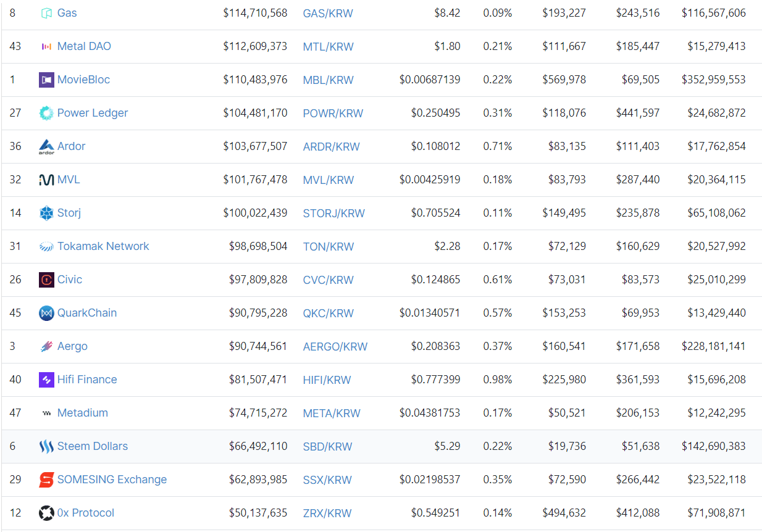Open the CVC/KRW trading pair

pyautogui.click(x=329, y=280)
